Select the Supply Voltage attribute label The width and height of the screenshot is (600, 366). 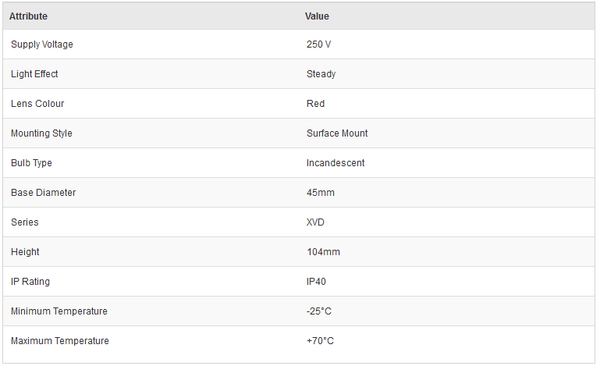click(x=42, y=44)
